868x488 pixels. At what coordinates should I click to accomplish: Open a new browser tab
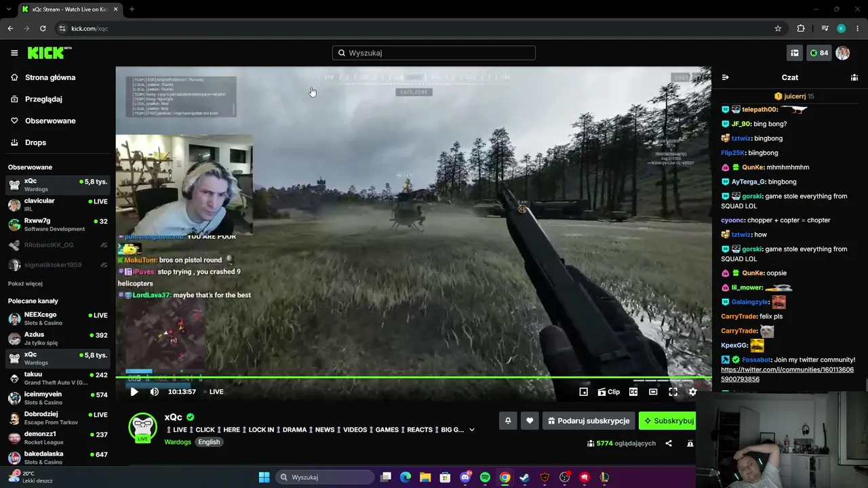click(x=132, y=9)
